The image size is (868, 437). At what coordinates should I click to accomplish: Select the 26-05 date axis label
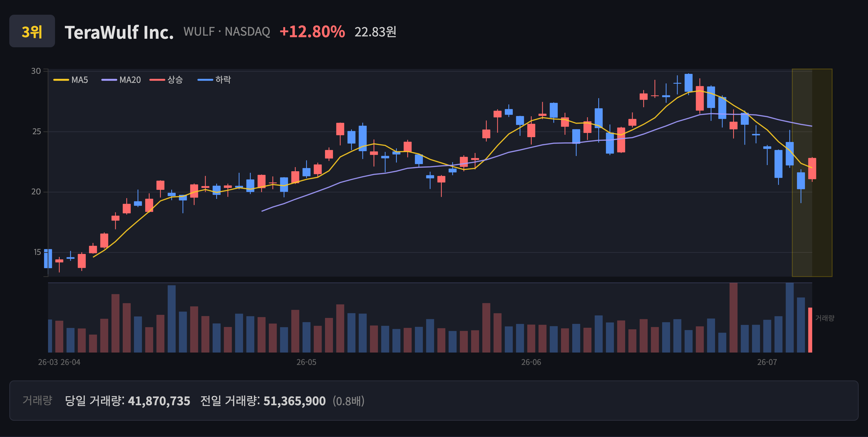point(306,362)
